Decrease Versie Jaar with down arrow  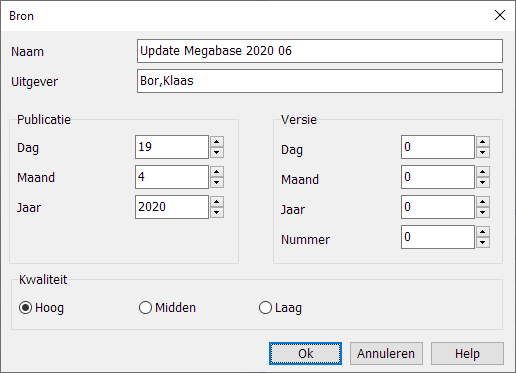click(483, 212)
